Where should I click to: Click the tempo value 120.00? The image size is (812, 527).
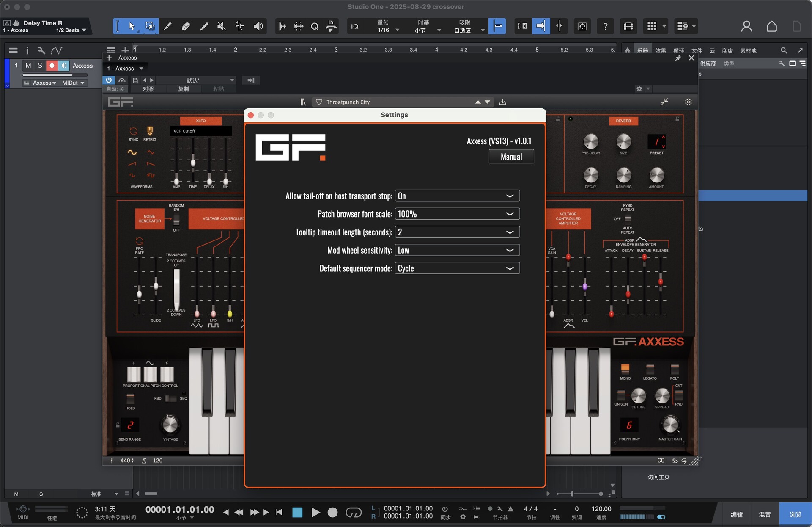(x=601, y=509)
